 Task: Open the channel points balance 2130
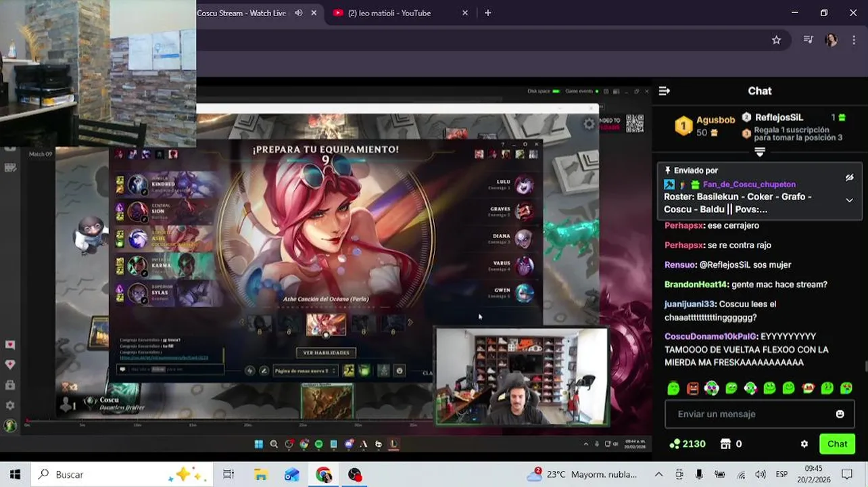(x=688, y=444)
